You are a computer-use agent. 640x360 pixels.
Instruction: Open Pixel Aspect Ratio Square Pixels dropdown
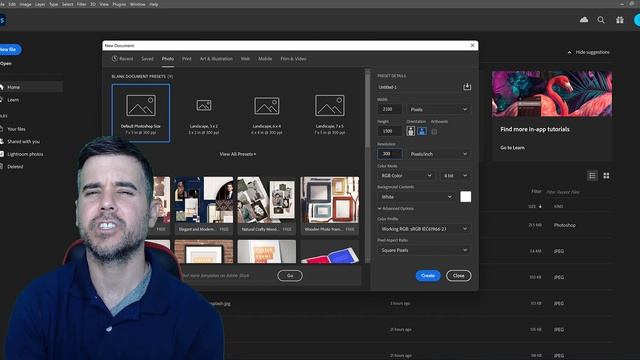click(x=424, y=250)
